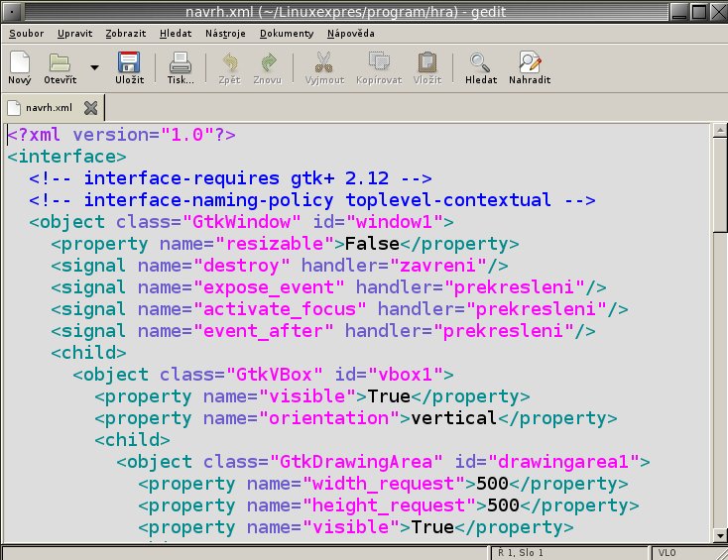Open the Zobrazit menu
This screenshot has width=728, height=560.
[125, 34]
